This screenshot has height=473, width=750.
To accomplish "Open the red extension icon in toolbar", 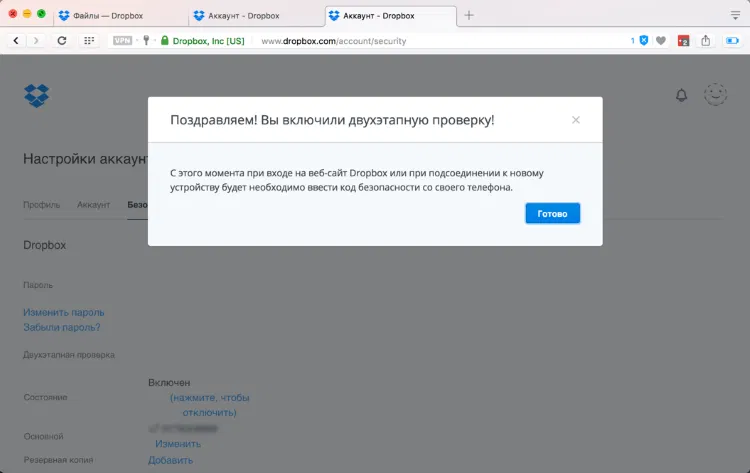I will click(684, 41).
